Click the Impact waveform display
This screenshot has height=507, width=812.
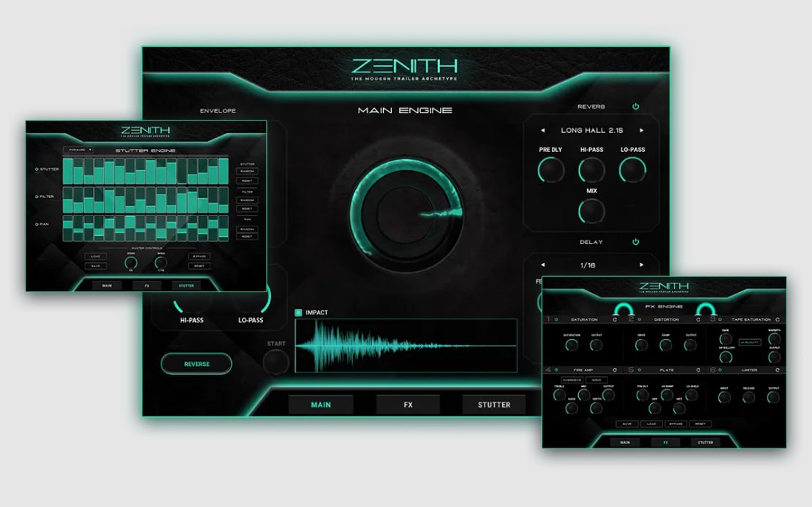(x=406, y=346)
